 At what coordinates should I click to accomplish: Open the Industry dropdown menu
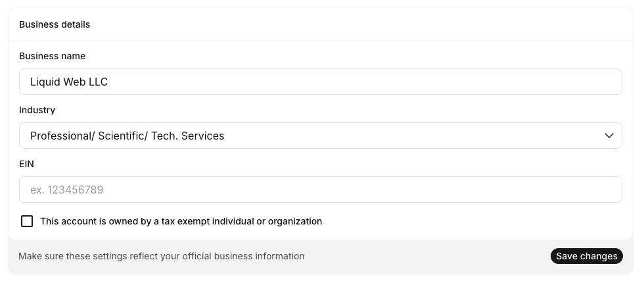320,136
